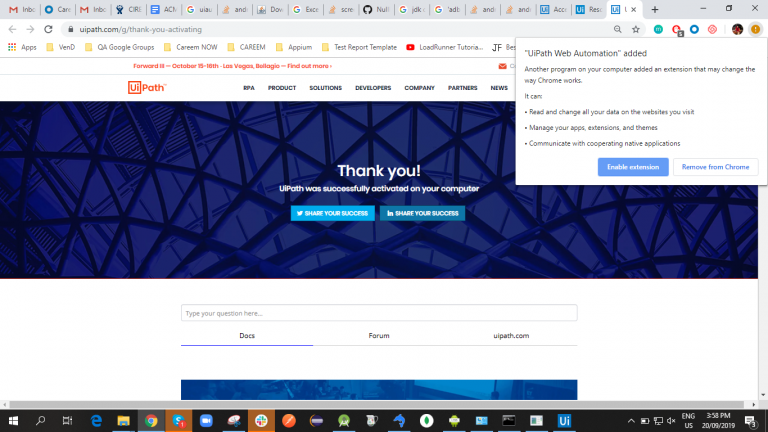Click the address bar URL
This screenshot has height=432, width=768.
(141, 29)
